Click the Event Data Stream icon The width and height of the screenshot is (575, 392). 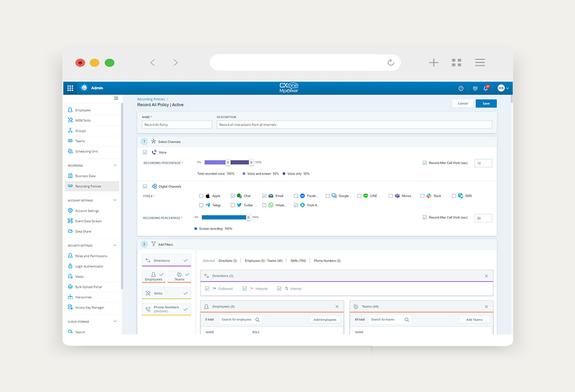(70, 221)
